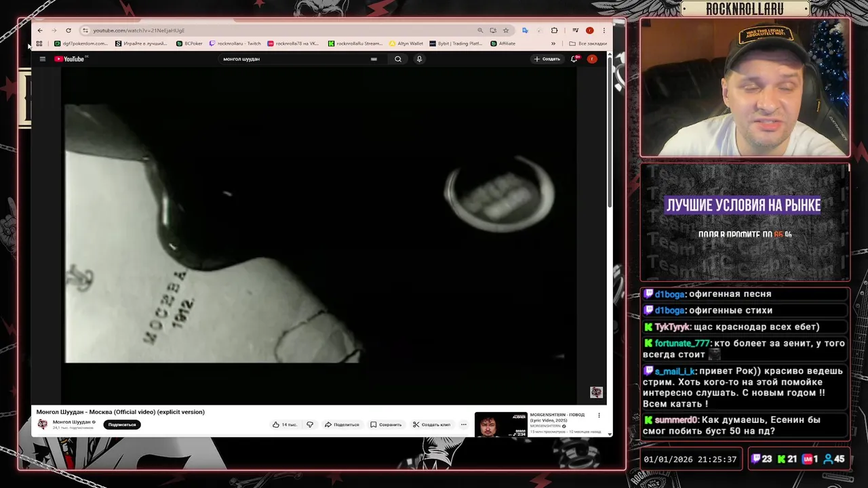Open the browser extensions puzzle icon

click(554, 30)
